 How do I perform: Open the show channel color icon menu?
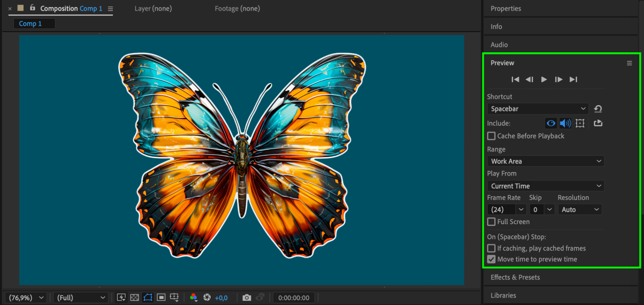click(194, 298)
